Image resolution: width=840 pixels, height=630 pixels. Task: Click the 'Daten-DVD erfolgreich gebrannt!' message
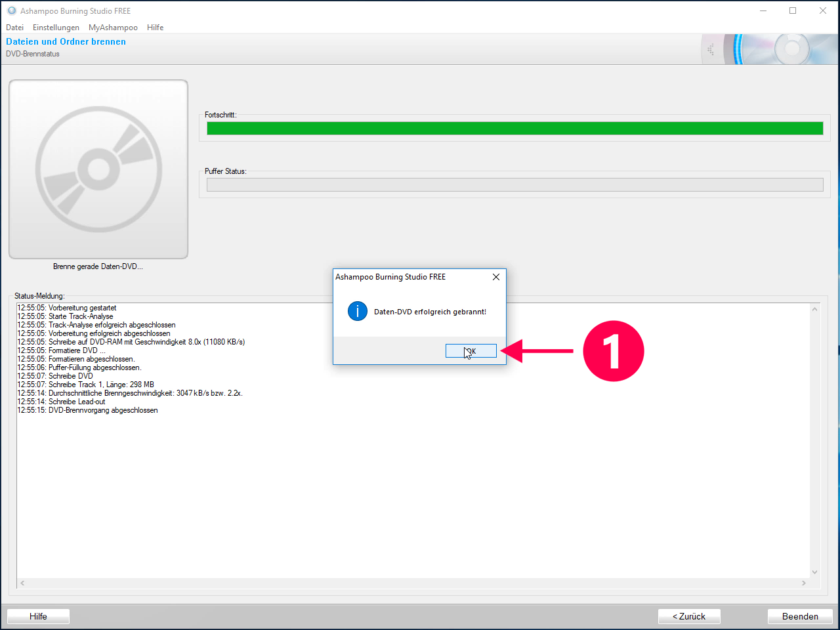point(430,312)
